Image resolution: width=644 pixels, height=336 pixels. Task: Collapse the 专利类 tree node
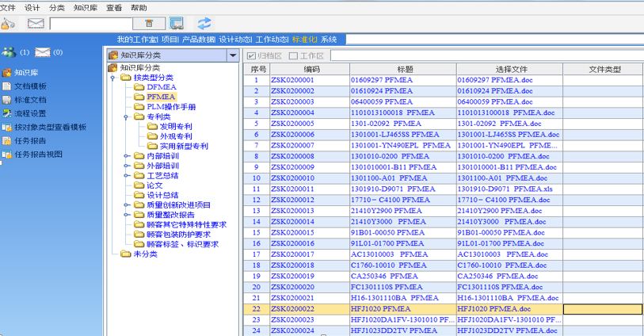point(126,116)
